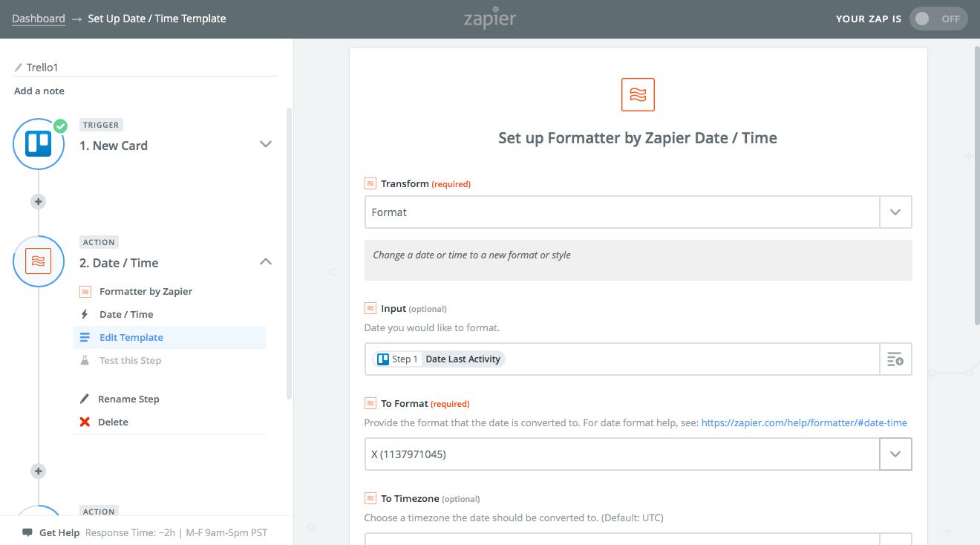Open the Transform dropdown
Viewport: 980px width, 545px height.
[x=895, y=212]
